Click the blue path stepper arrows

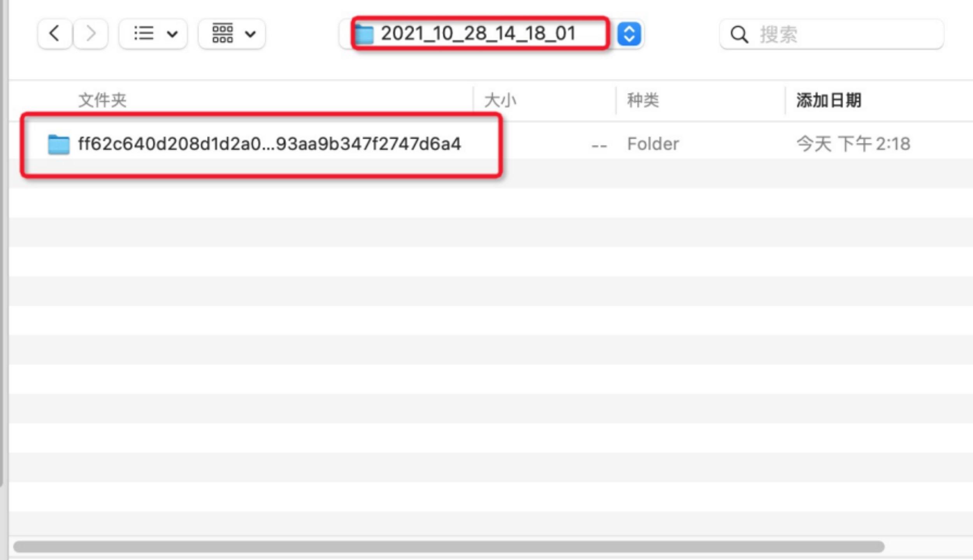point(629,34)
